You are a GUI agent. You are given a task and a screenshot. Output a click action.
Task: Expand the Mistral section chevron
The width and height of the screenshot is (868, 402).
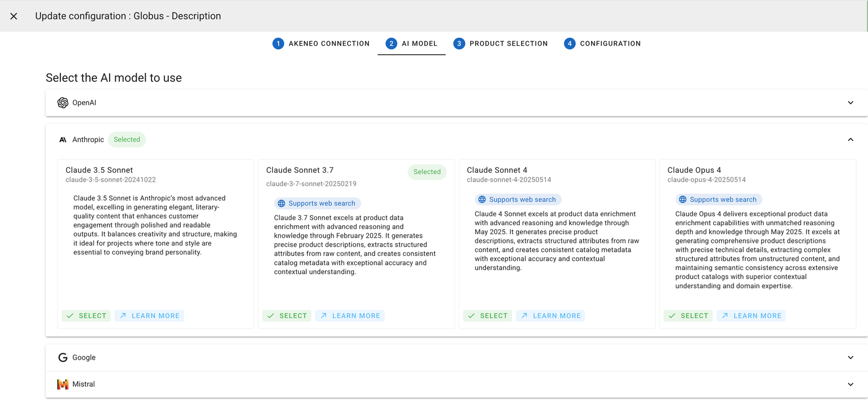click(x=850, y=384)
